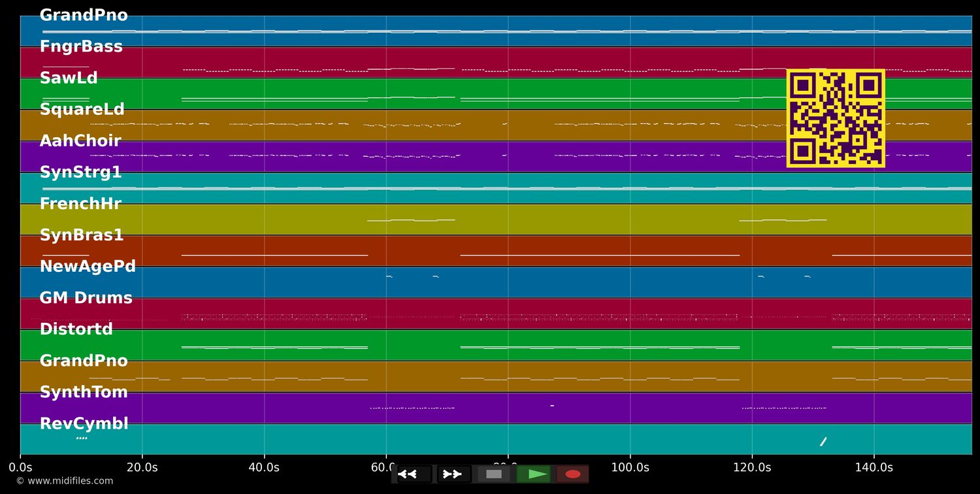This screenshot has height=494, width=980.
Task: Select the FrenchHr track label
Action: coord(80,204)
